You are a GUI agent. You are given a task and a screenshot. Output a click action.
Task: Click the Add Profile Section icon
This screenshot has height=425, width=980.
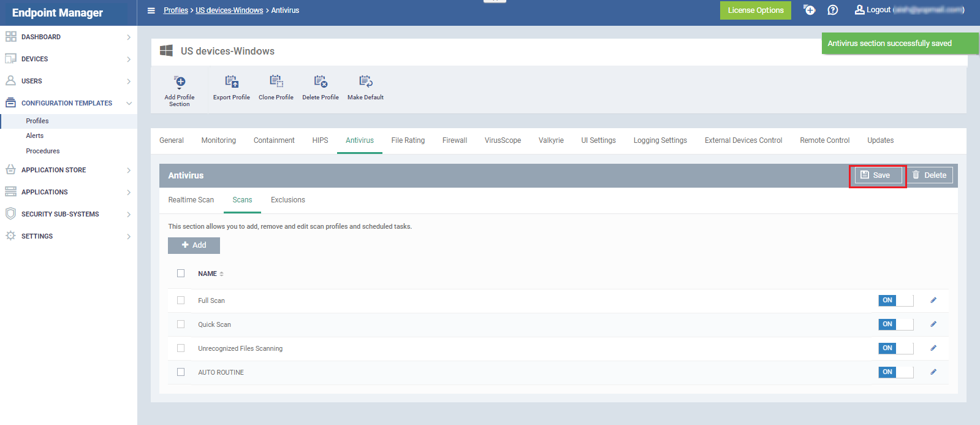point(180,82)
